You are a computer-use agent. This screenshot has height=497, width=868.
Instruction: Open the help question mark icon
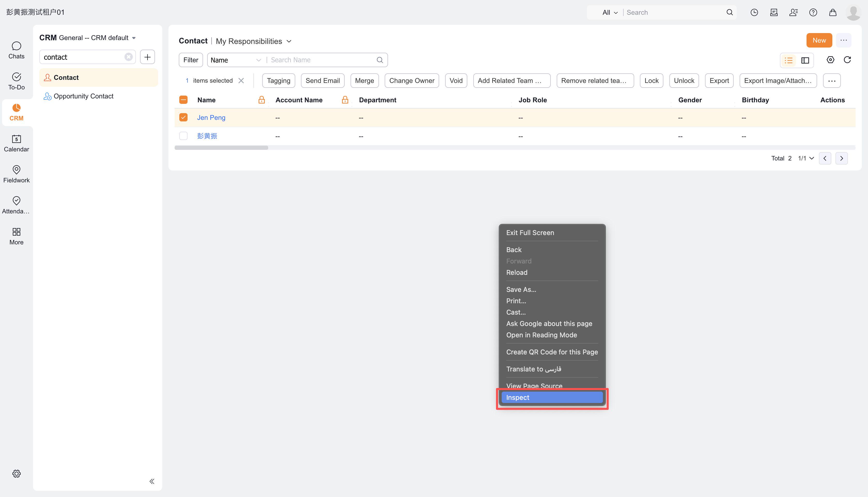[x=813, y=12]
